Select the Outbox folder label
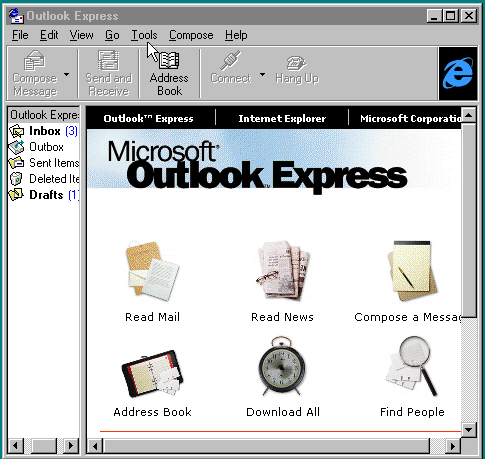485x459 pixels. point(46,147)
